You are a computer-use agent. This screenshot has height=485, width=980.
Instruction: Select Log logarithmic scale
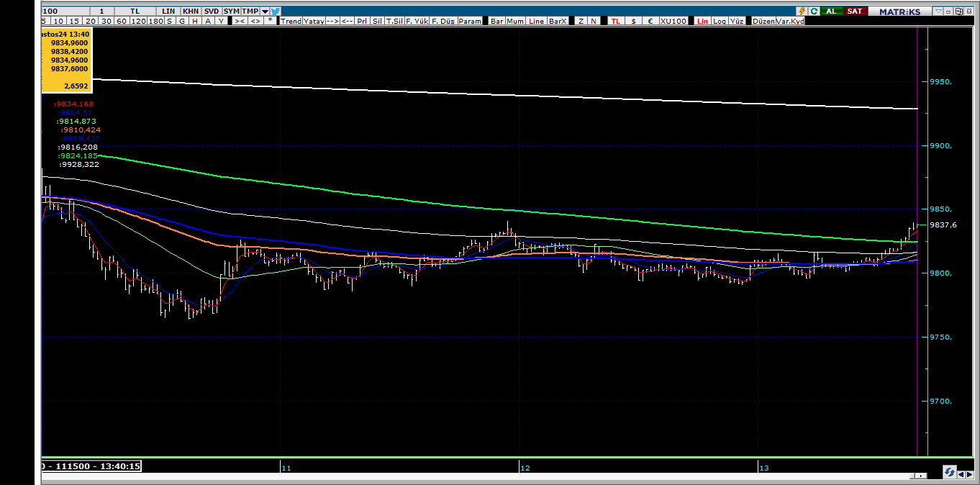pos(720,21)
